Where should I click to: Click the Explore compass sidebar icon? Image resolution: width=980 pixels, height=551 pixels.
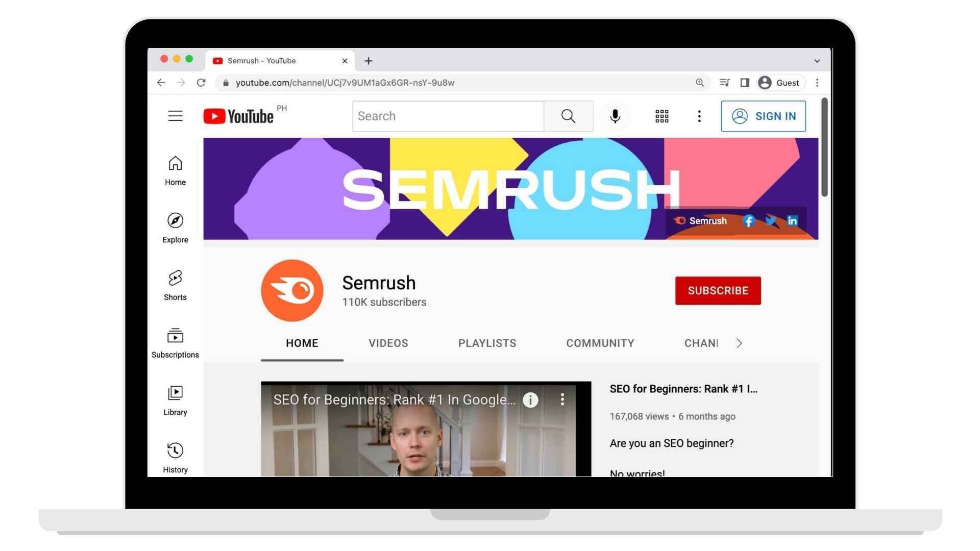pos(175,221)
